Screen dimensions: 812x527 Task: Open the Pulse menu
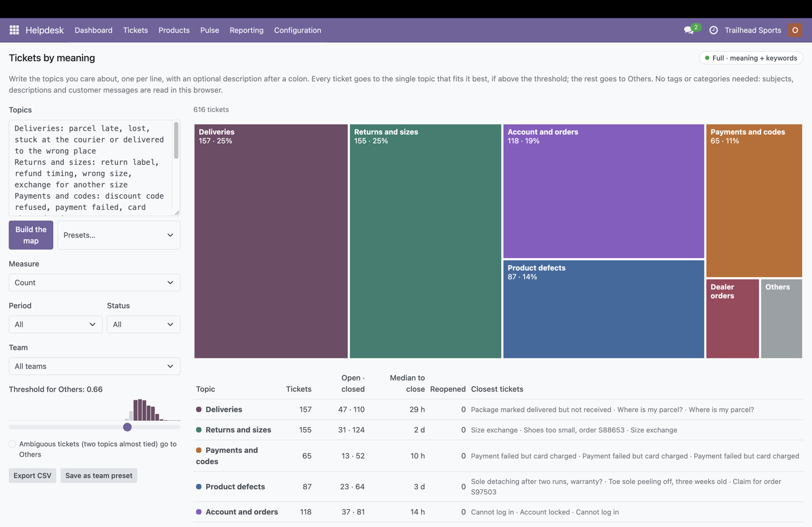pos(209,30)
